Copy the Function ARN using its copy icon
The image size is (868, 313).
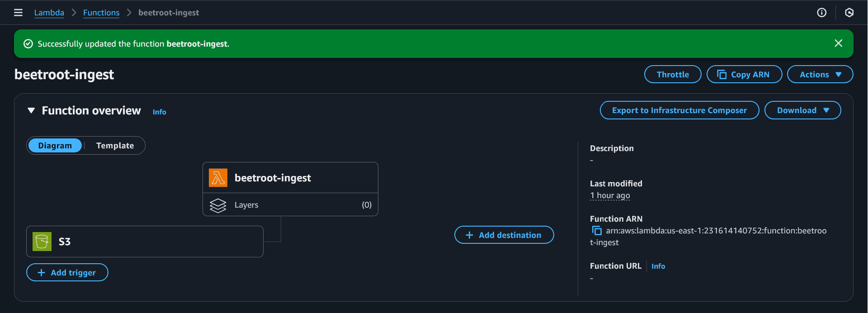click(596, 230)
